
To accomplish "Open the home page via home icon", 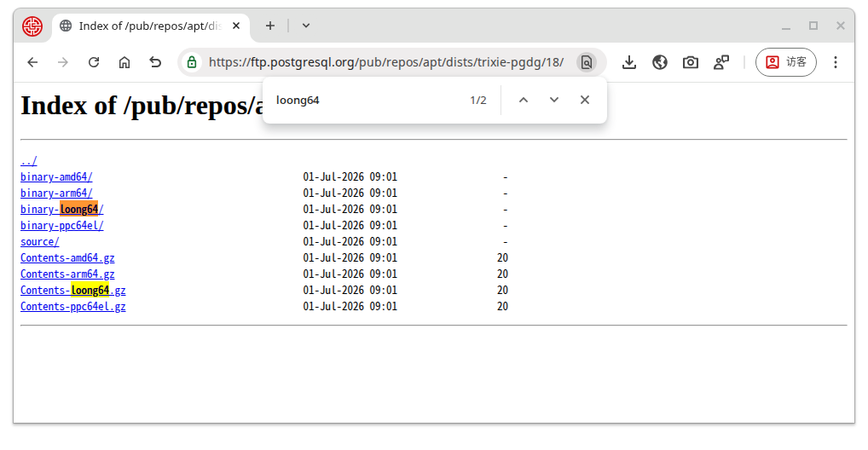I will click(124, 62).
